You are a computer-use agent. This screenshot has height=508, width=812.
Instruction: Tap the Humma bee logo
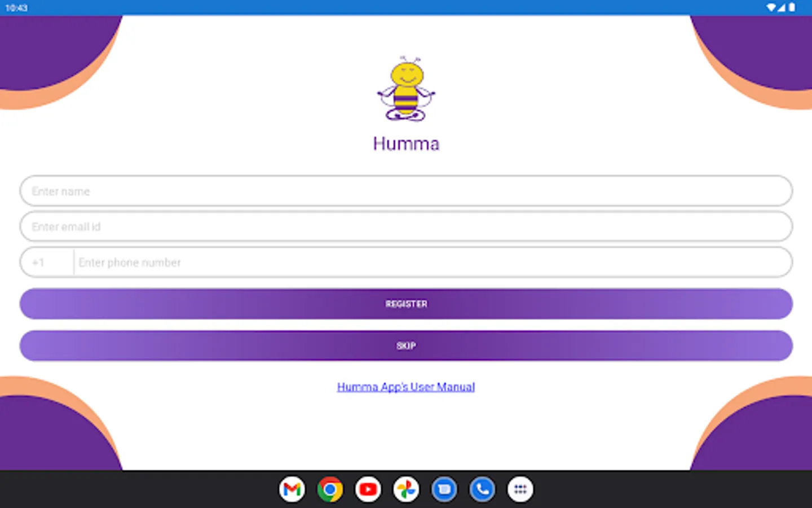coord(406,89)
